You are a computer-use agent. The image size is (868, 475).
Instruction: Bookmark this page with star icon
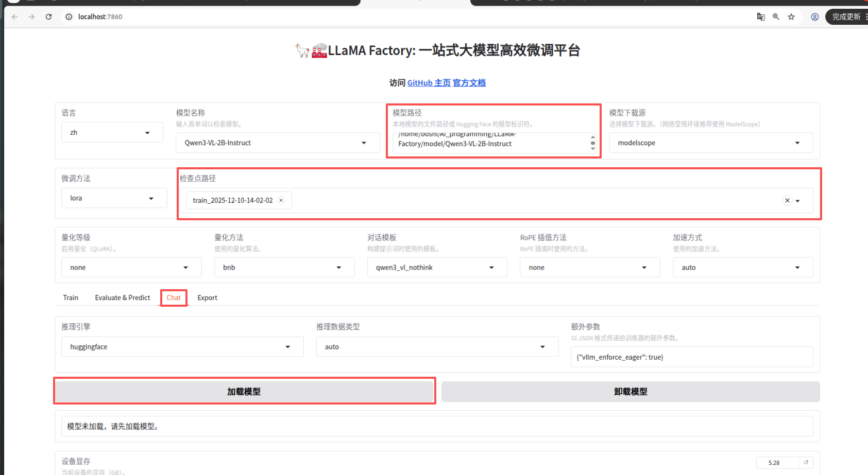tap(791, 16)
